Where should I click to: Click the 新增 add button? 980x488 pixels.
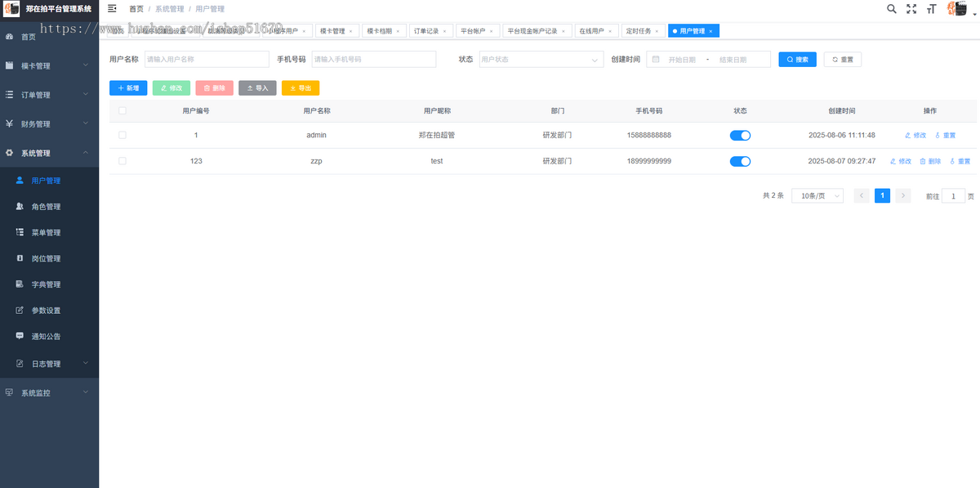pos(128,87)
